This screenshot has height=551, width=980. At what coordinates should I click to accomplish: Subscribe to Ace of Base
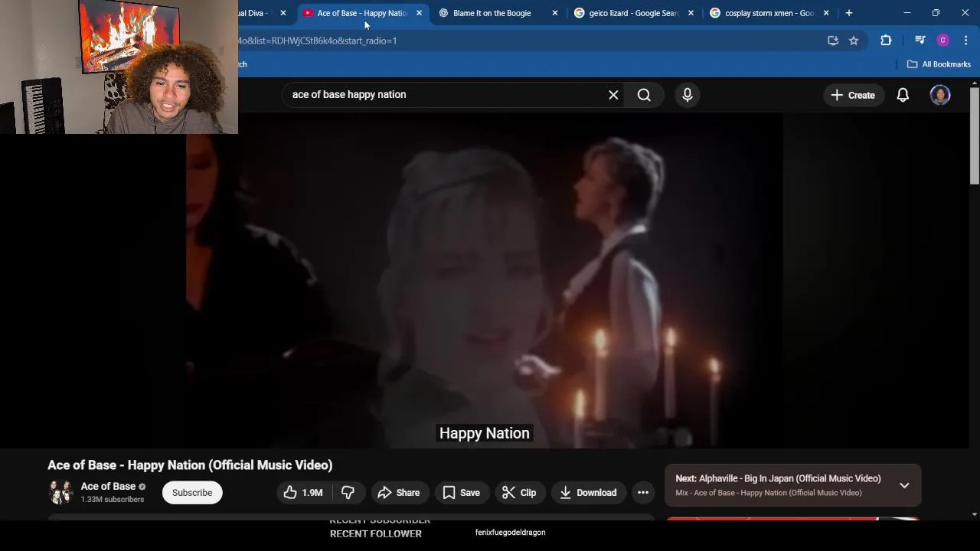[x=192, y=493]
